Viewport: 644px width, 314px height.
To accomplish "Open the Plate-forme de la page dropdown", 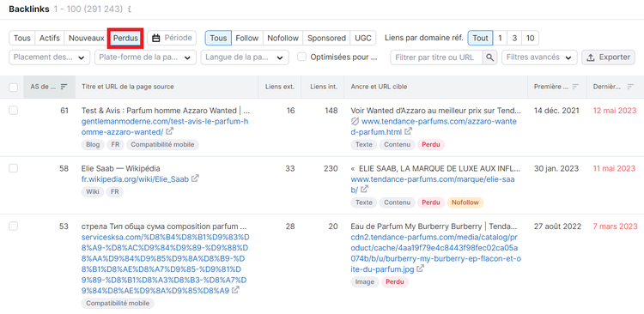I will (145, 57).
